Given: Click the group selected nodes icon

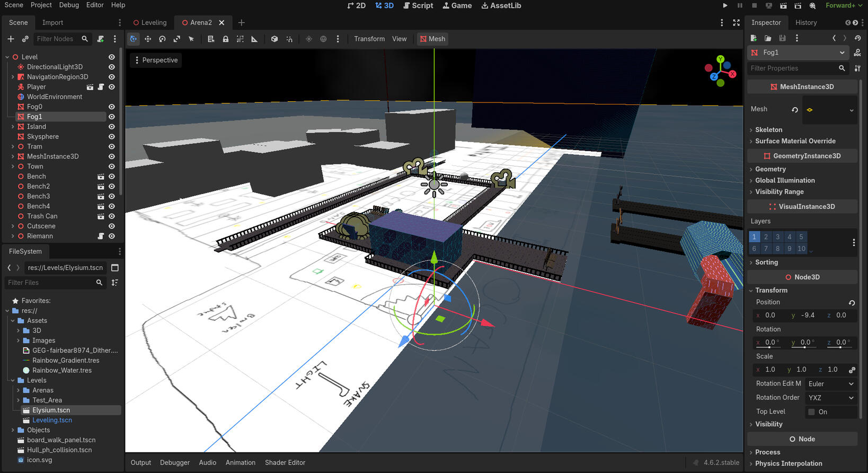Looking at the screenshot, I should (240, 39).
